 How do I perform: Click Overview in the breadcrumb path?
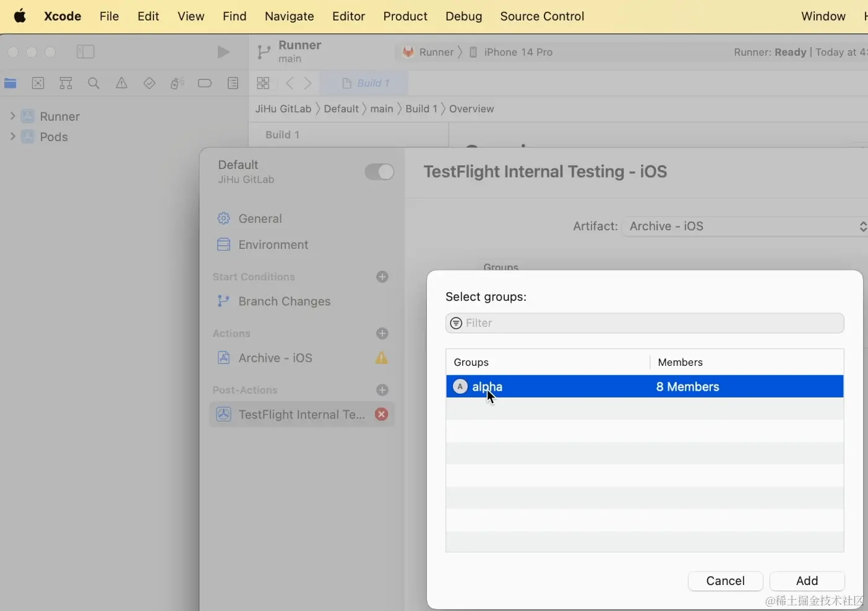[x=471, y=109]
